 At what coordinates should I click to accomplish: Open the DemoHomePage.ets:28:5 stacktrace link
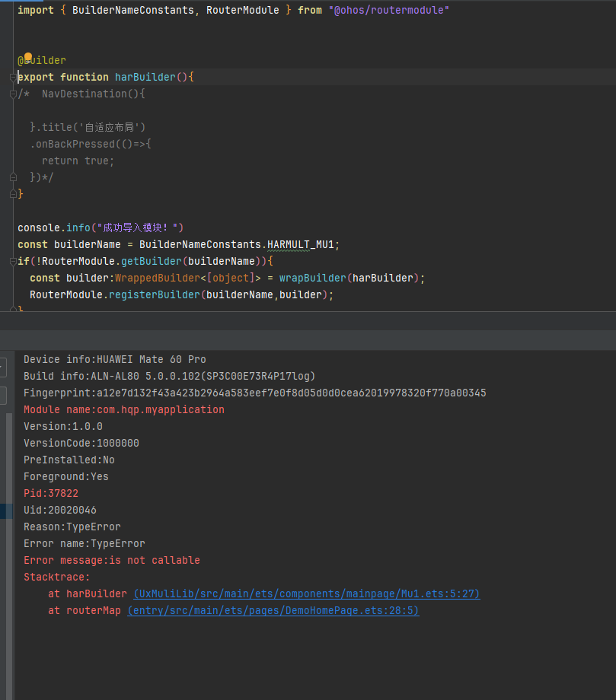click(273, 610)
